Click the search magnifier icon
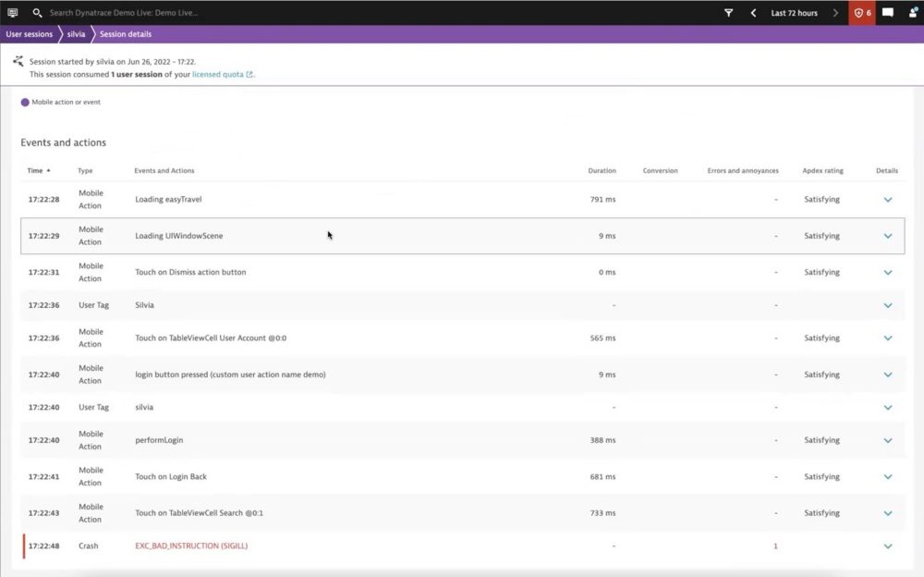Image resolution: width=924 pixels, height=577 pixels. click(37, 12)
